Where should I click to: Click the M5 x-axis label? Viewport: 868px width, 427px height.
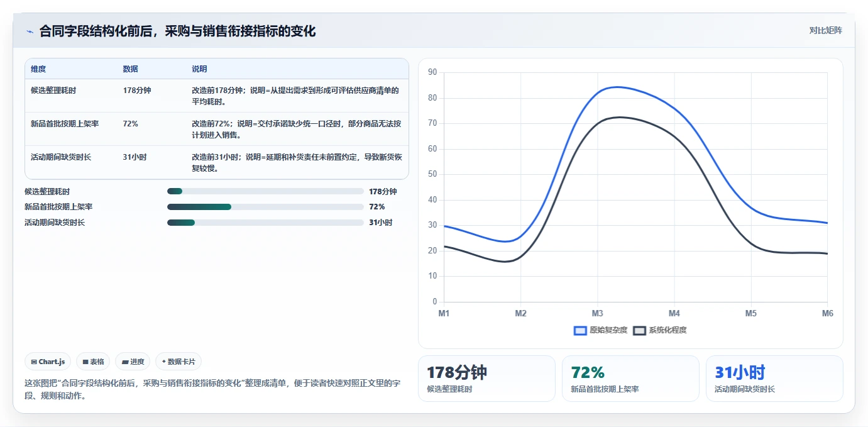[750, 313]
